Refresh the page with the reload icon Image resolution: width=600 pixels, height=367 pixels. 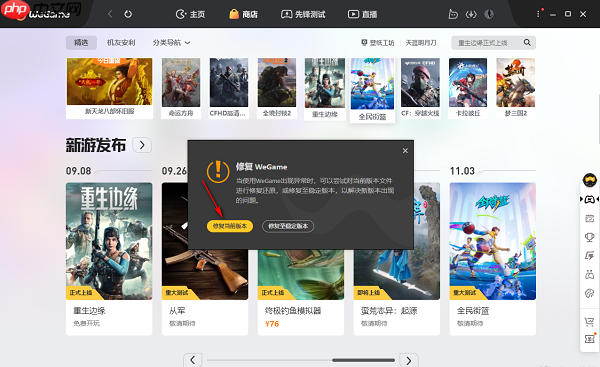coord(128,14)
